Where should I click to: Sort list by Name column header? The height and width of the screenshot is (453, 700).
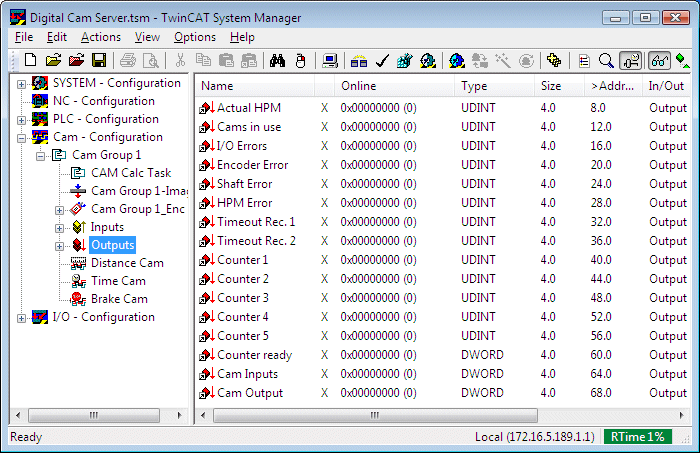click(x=254, y=86)
